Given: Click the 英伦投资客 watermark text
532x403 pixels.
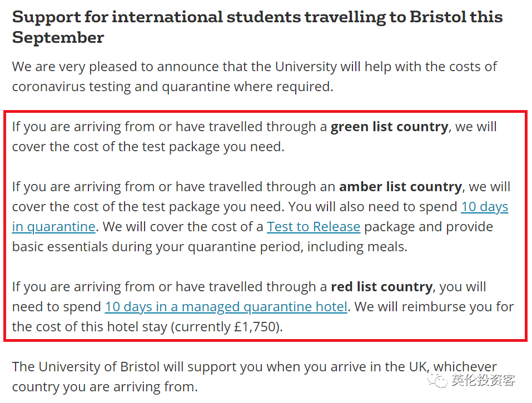Looking at the screenshot, I should [x=483, y=380].
